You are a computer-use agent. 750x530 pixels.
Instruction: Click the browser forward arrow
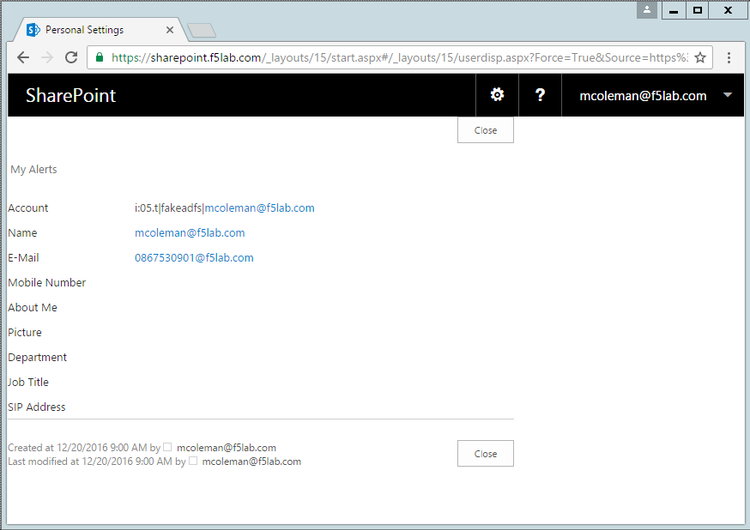pyautogui.click(x=47, y=58)
